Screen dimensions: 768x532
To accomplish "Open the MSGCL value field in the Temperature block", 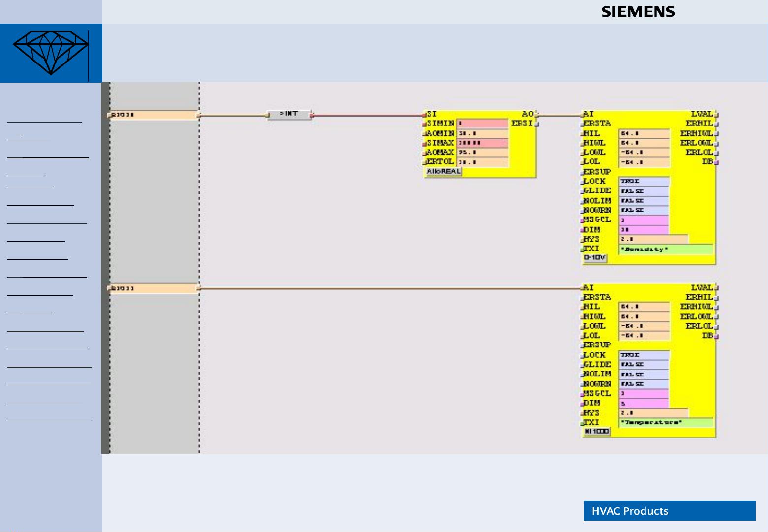I will 644,394.
